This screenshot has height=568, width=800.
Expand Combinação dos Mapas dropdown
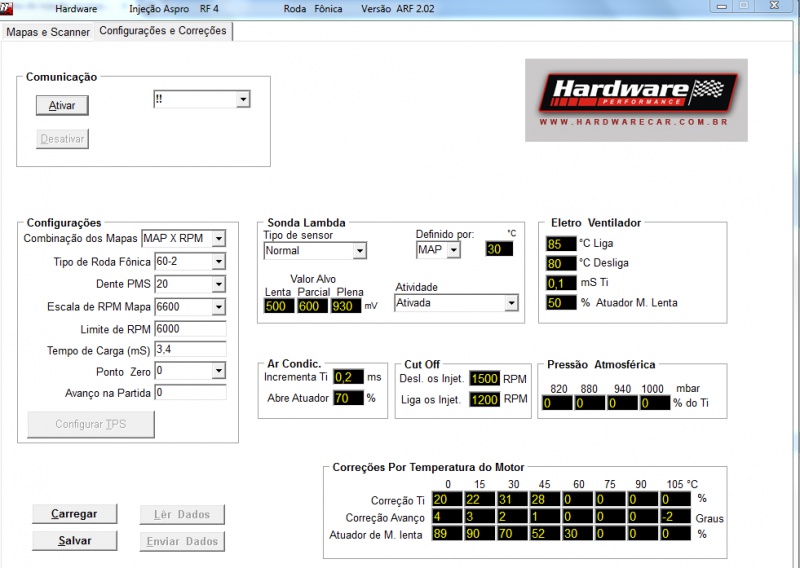click(x=219, y=238)
